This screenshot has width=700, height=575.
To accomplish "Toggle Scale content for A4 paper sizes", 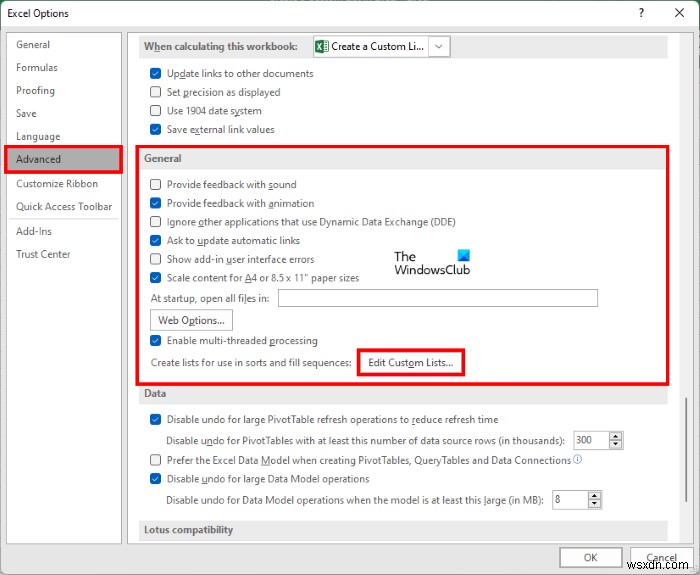I will [155, 278].
